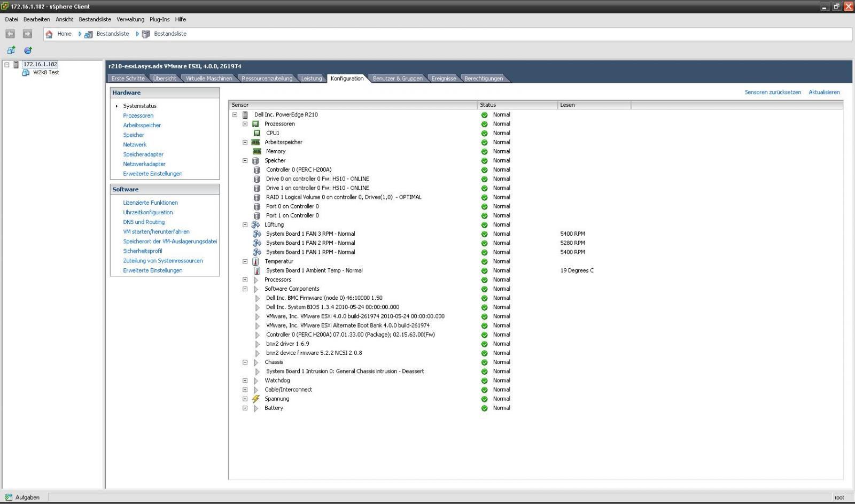Open the DNS und Routing link

144,222
